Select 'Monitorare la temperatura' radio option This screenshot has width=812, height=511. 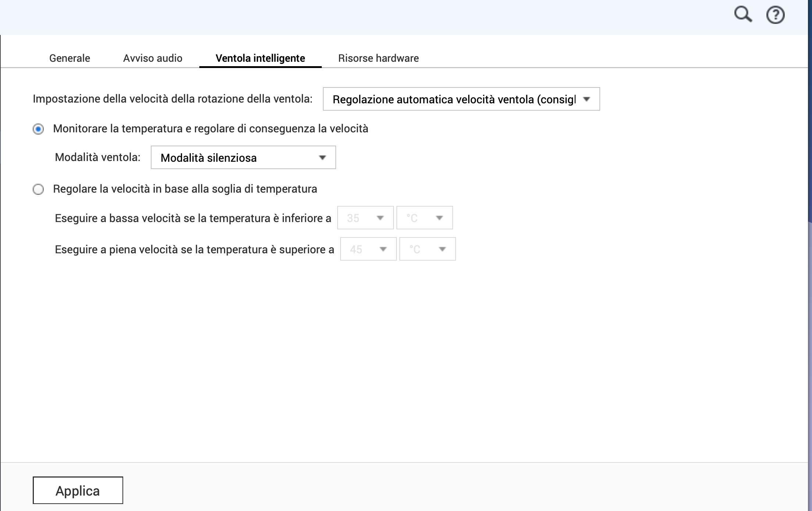[38, 129]
